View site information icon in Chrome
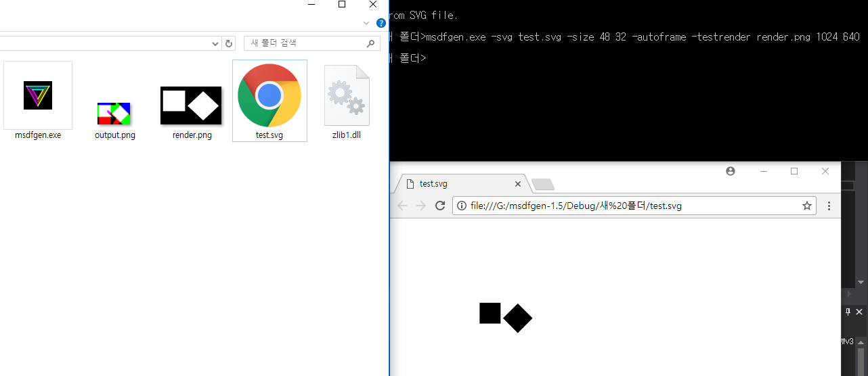Screen dimensions: 868x376 [462, 206]
